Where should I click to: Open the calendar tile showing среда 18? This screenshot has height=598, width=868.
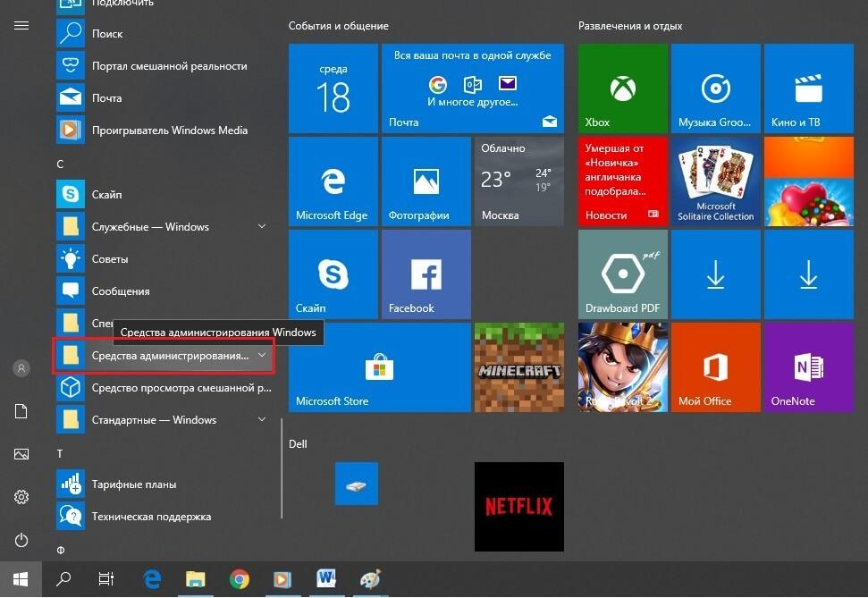coord(333,88)
